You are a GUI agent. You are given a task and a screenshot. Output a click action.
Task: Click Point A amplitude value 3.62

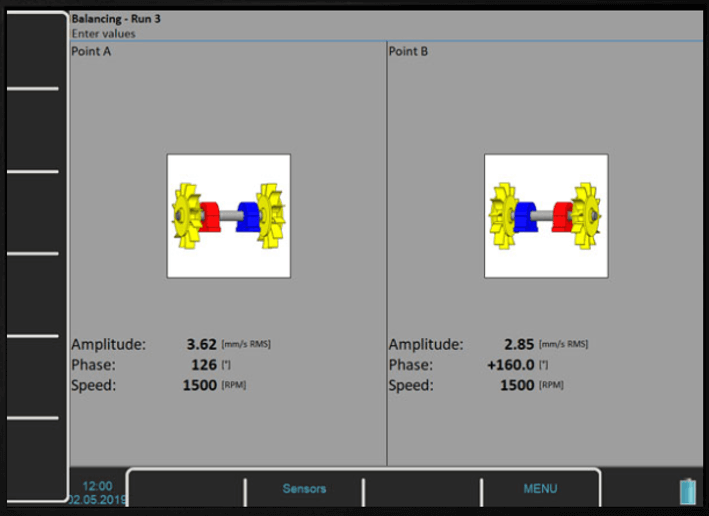pyautogui.click(x=202, y=344)
